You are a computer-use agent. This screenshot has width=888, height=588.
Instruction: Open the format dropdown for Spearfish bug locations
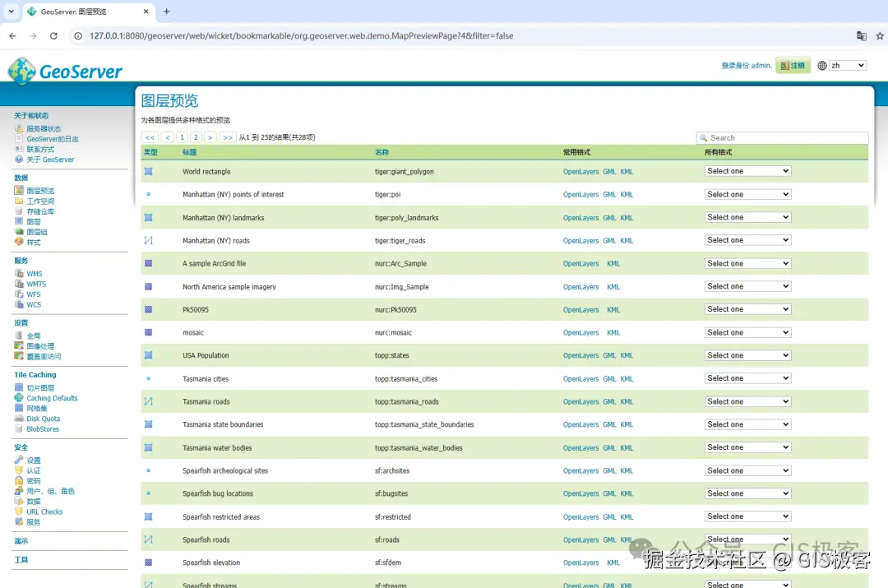747,493
